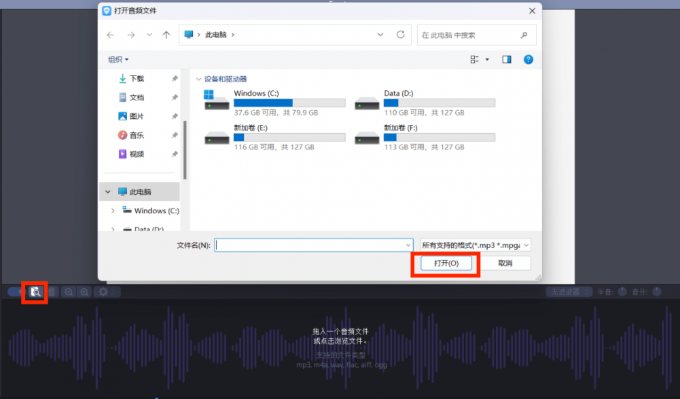Click the 设备和驱动器 group header

(x=226, y=79)
